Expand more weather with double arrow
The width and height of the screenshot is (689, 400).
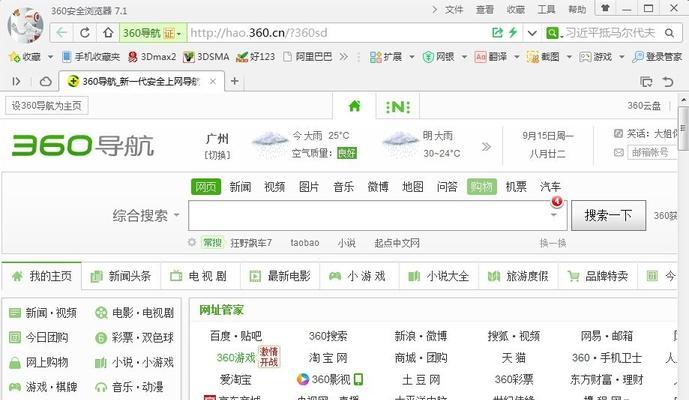coord(486,146)
